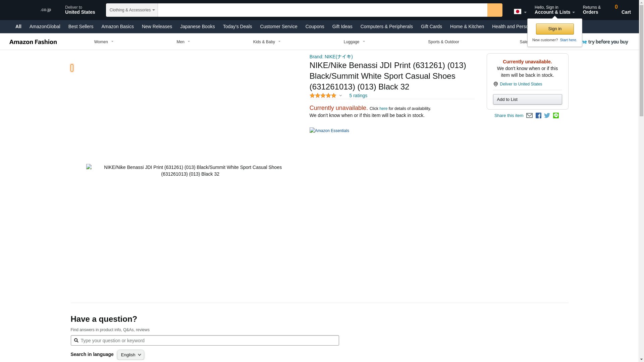The image size is (644, 362).
Task: Change search language English dropdown
Action: click(130, 355)
